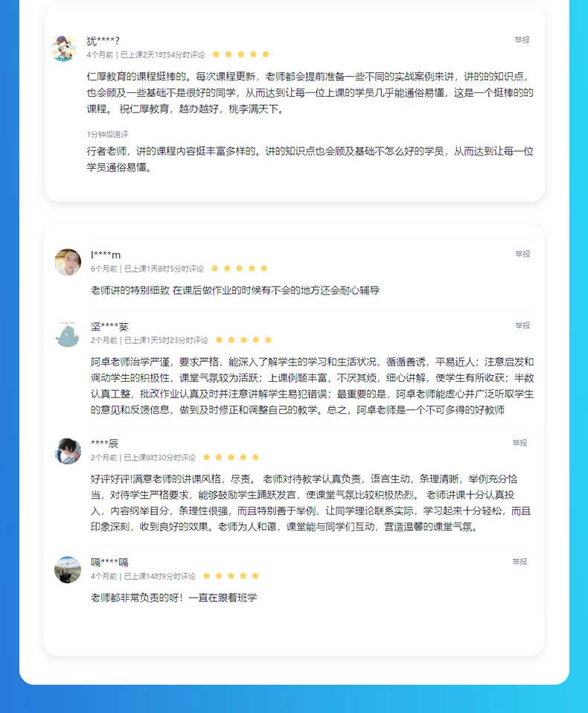This screenshot has width=588, height=713.
Task: Report the review by ****辰
Action: tap(520, 443)
